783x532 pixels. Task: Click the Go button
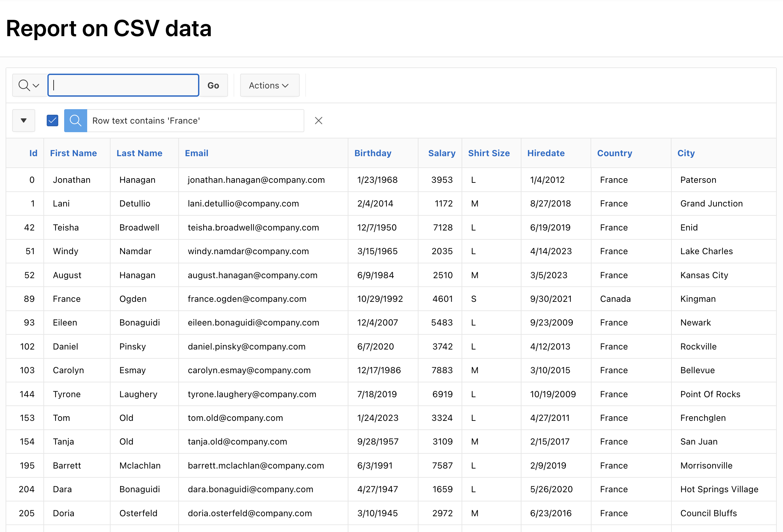point(213,85)
